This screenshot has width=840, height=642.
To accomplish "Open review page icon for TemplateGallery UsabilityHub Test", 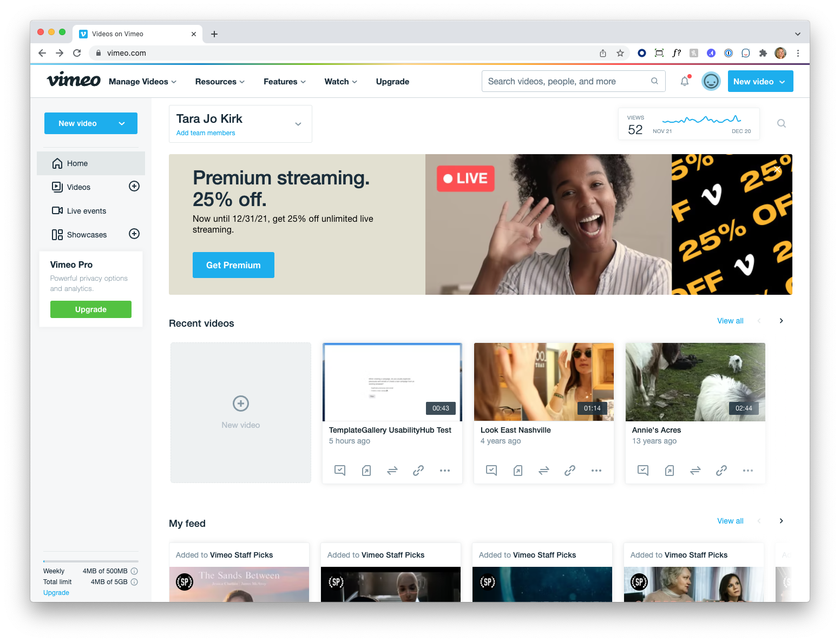I will 340,470.
